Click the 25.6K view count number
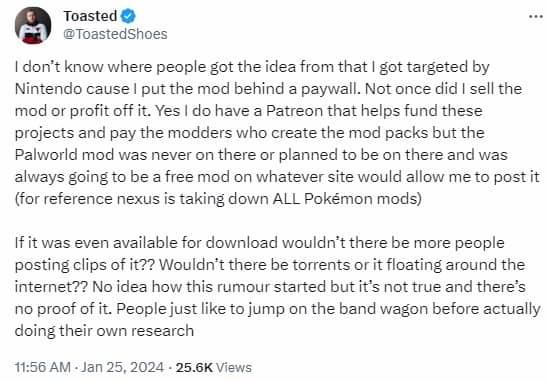This screenshot has height=382, width=548. tap(194, 367)
